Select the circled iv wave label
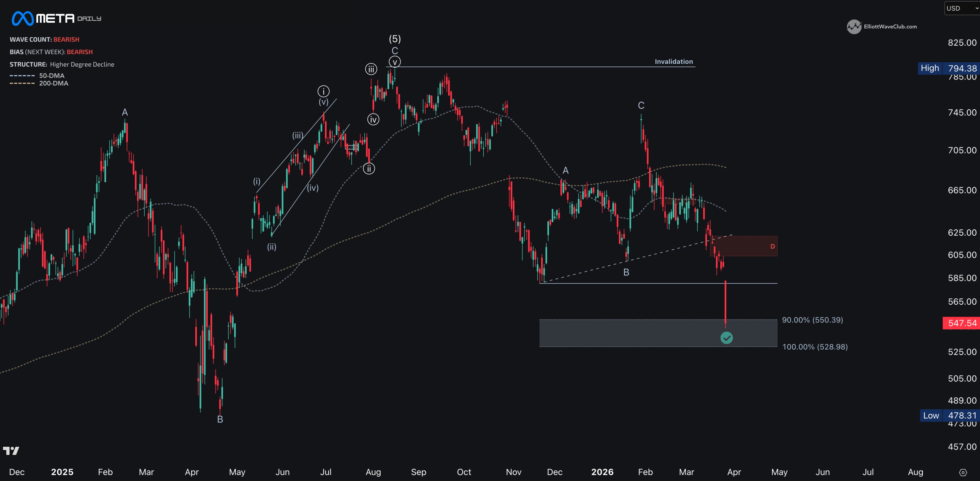980x481 pixels. click(373, 120)
